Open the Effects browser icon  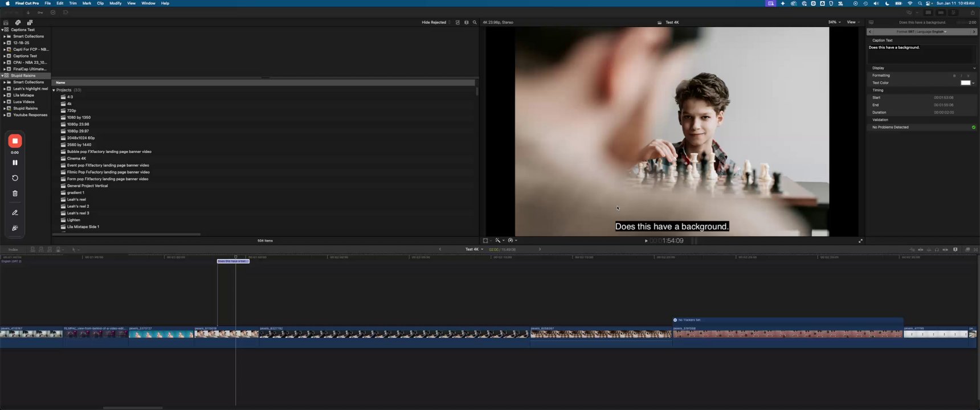coord(967,250)
